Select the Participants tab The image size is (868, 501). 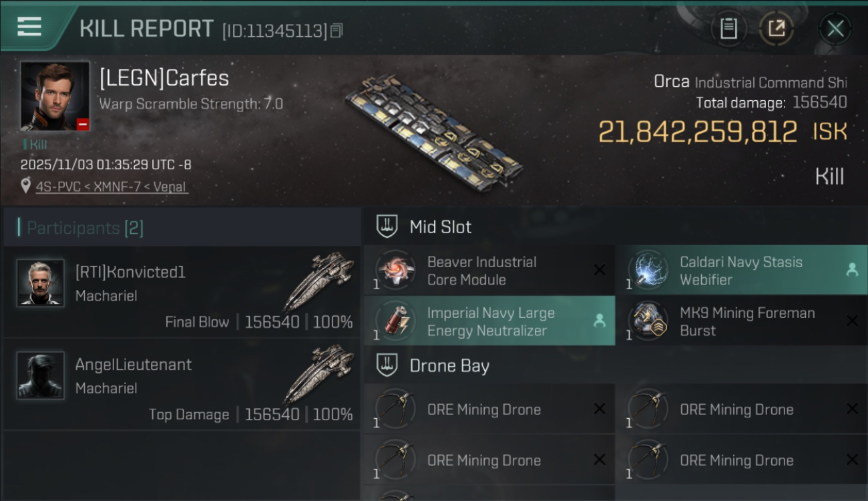(x=84, y=228)
